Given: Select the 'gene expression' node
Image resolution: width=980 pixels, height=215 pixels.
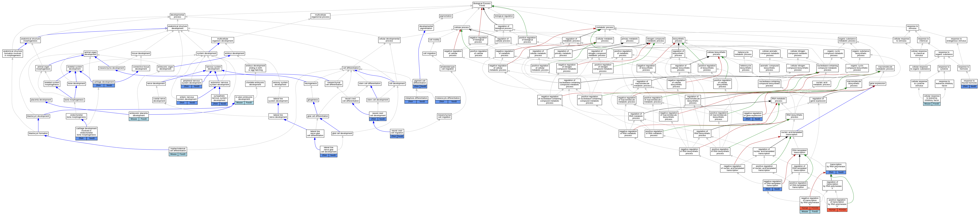Looking at the screenshot, I should pos(878,83).
